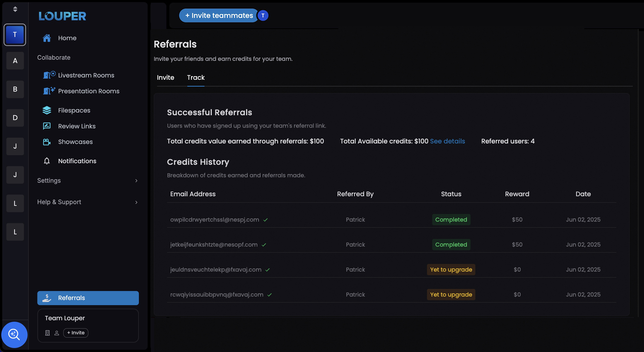Open Showcases using its briefcase icon
The width and height of the screenshot is (644, 352).
coord(47,142)
